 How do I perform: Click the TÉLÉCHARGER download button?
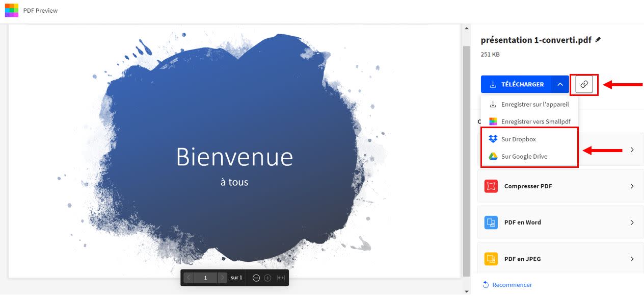(x=516, y=84)
